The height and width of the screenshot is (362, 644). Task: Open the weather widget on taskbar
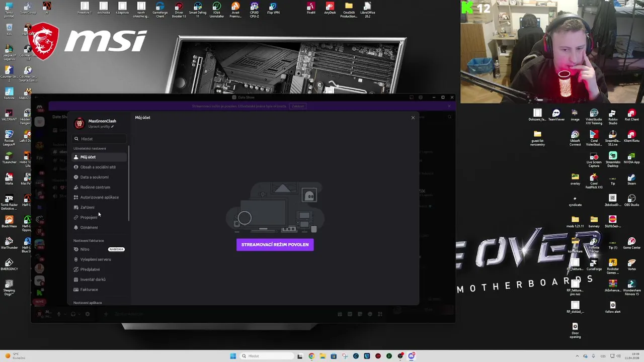coord(15,356)
